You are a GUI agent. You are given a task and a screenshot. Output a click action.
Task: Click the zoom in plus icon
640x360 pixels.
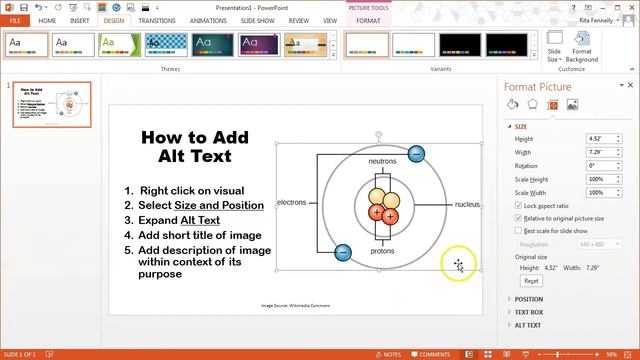point(597,355)
